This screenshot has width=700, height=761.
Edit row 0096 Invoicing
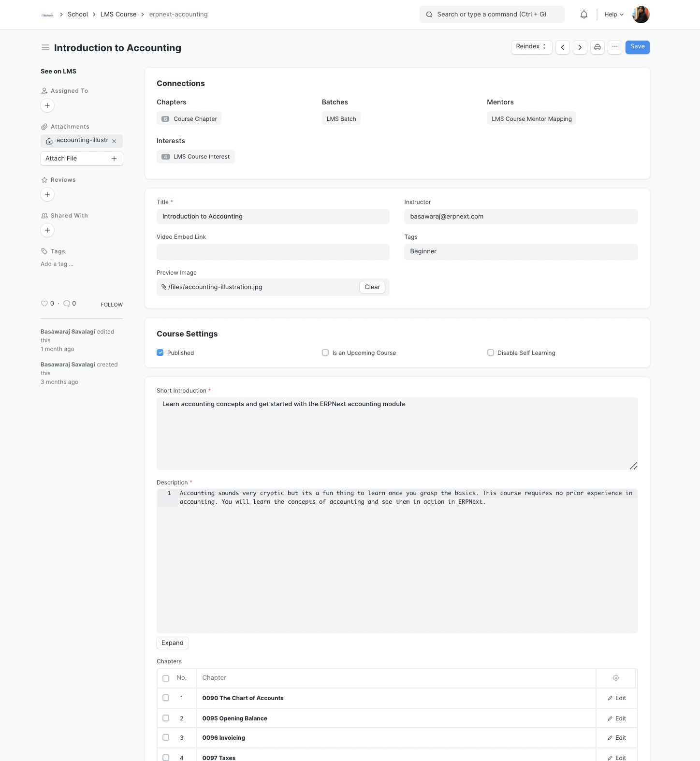coord(617,738)
